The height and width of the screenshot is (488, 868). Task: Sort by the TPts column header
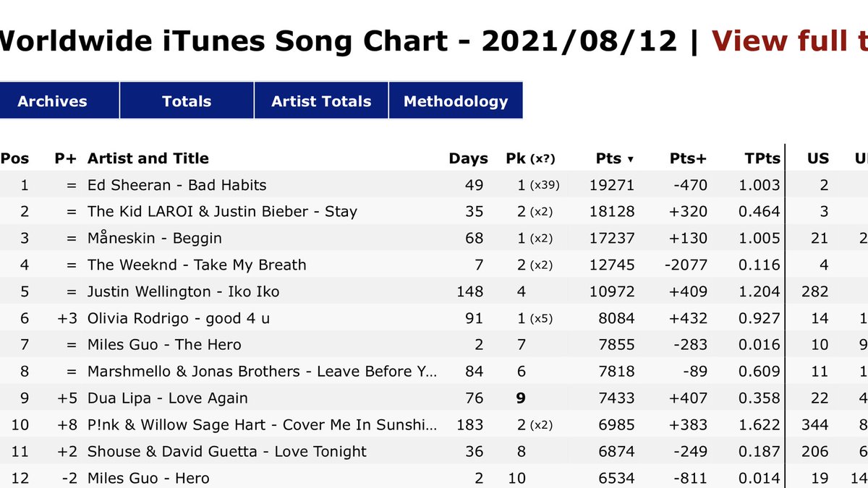pos(762,158)
